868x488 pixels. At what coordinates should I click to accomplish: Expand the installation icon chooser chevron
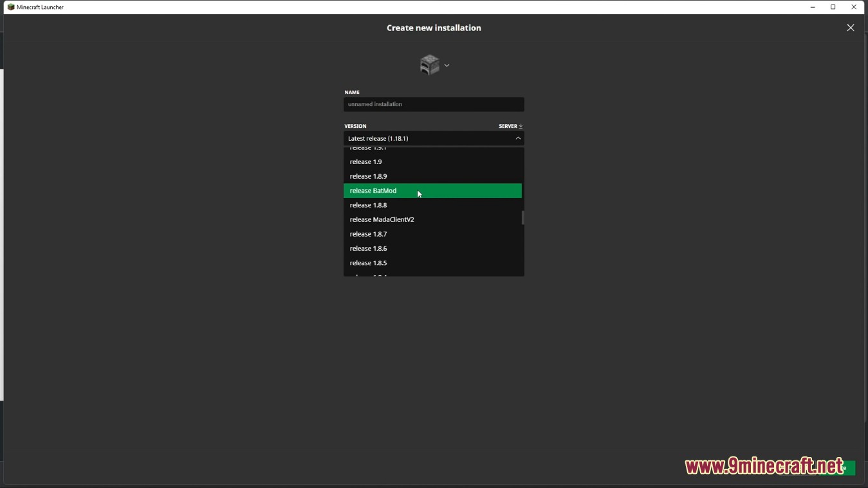(x=447, y=65)
